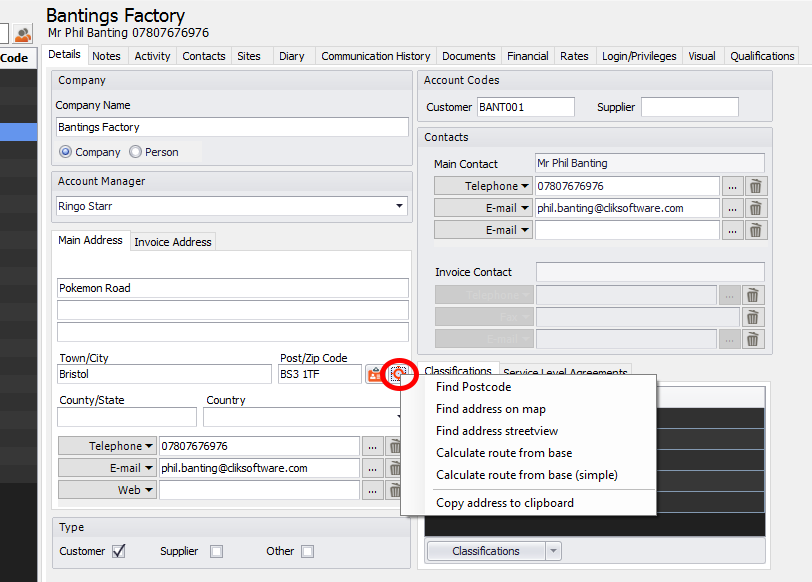Expand the Country dropdown
Screen dimensions: 812x582
(399, 417)
